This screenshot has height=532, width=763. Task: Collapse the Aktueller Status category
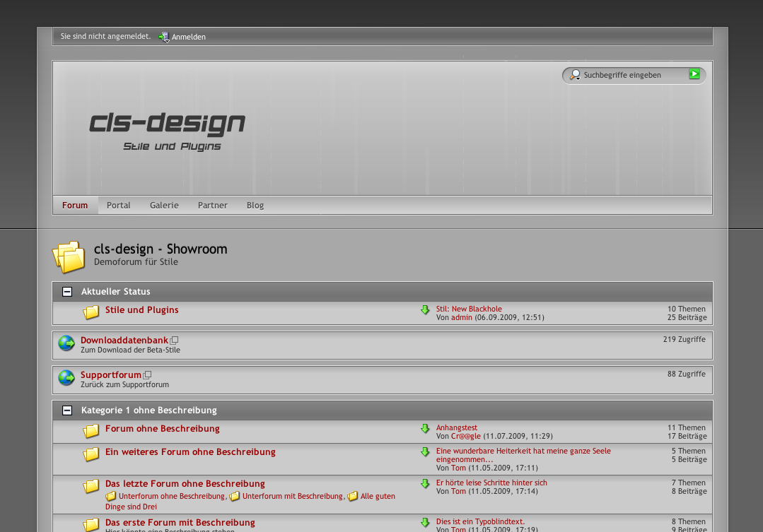pyautogui.click(x=67, y=292)
